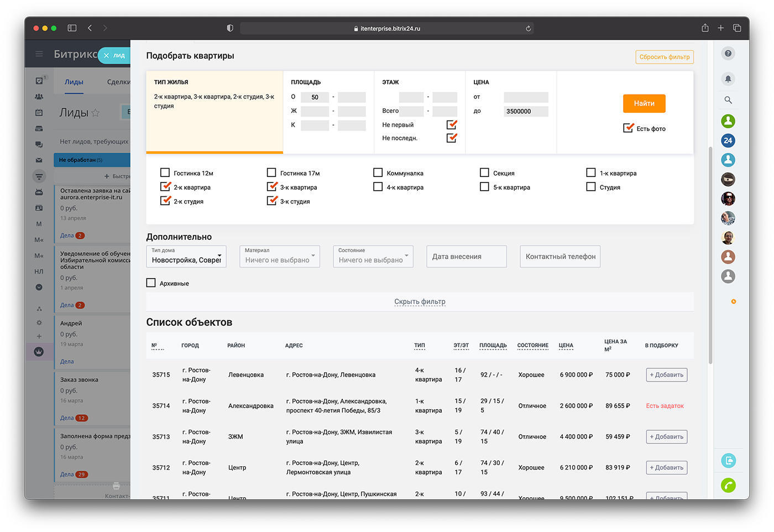Screen dimensions: 774x532
Task: Uncheck the Есть фото checkbox
Action: tap(628, 128)
